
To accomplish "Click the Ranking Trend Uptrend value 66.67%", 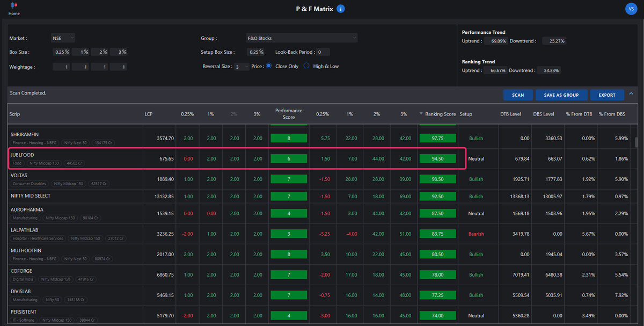I will coord(495,71).
